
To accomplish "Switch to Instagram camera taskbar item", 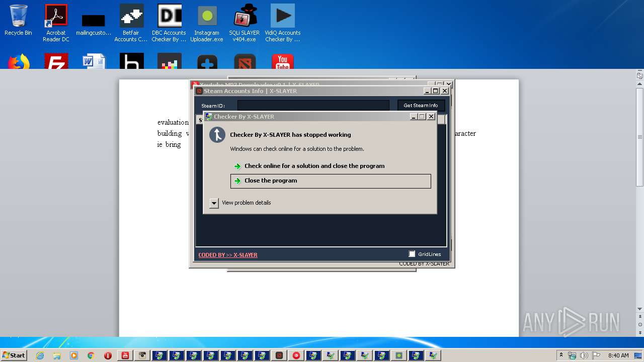I will 142,355.
